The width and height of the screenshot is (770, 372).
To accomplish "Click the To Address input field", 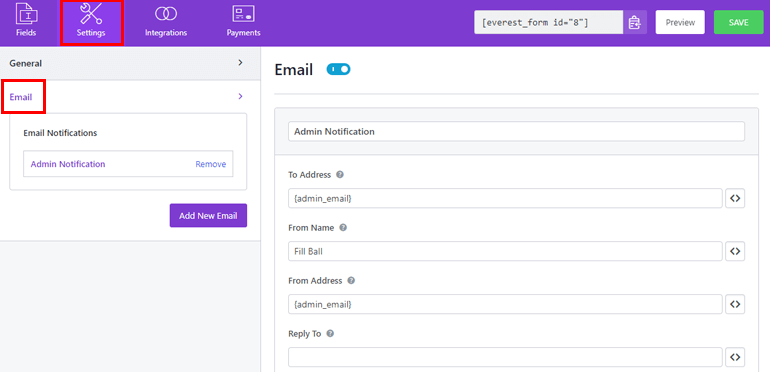I will click(x=505, y=198).
